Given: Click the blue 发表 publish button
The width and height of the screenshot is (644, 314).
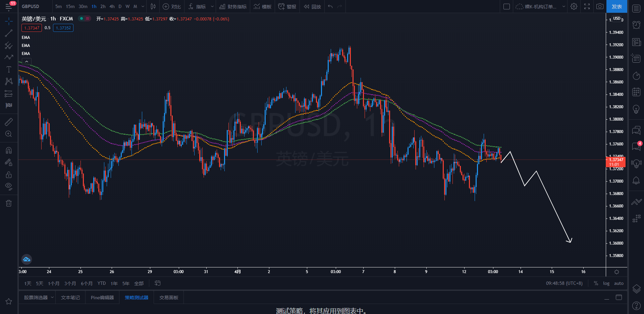Looking at the screenshot, I should [616, 6].
